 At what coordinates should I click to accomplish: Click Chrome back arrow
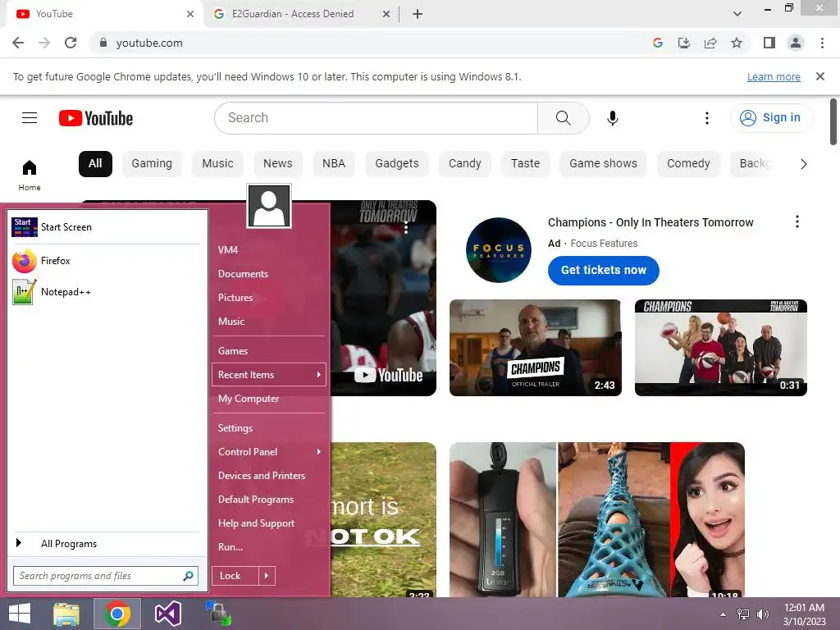tap(18, 43)
